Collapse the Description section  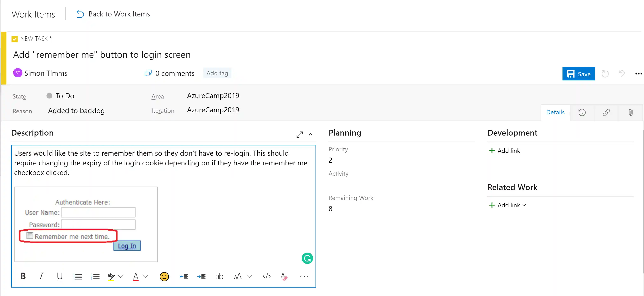click(x=311, y=134)
